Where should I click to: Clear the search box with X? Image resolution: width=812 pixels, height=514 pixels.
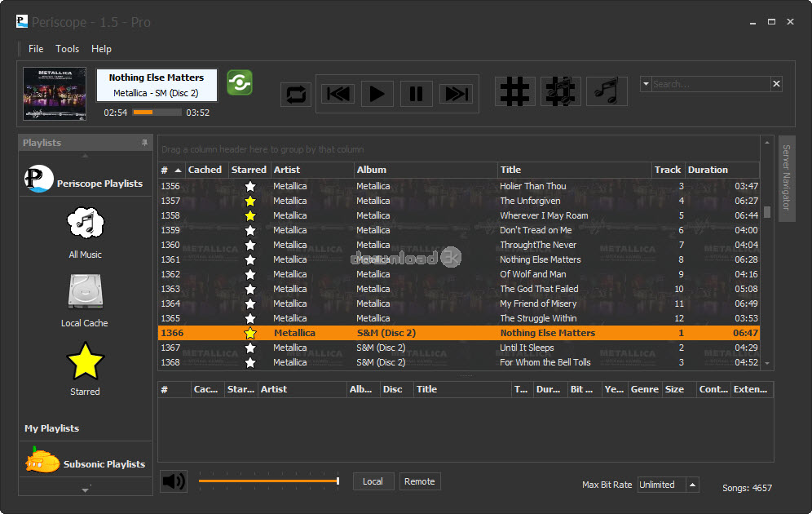(776, 84)
